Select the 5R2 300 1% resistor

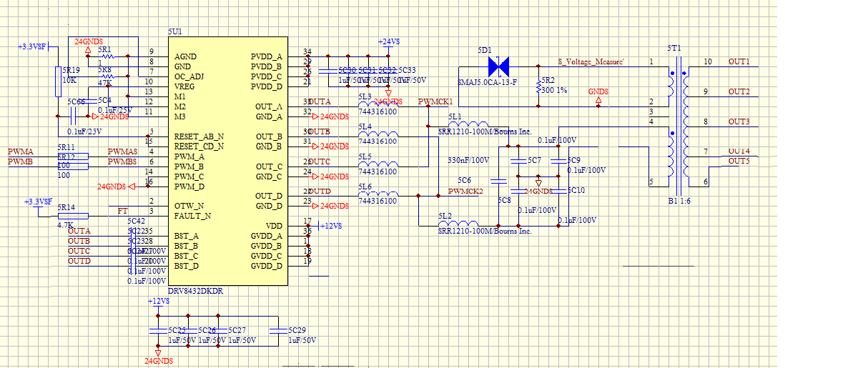pos(539,87)
